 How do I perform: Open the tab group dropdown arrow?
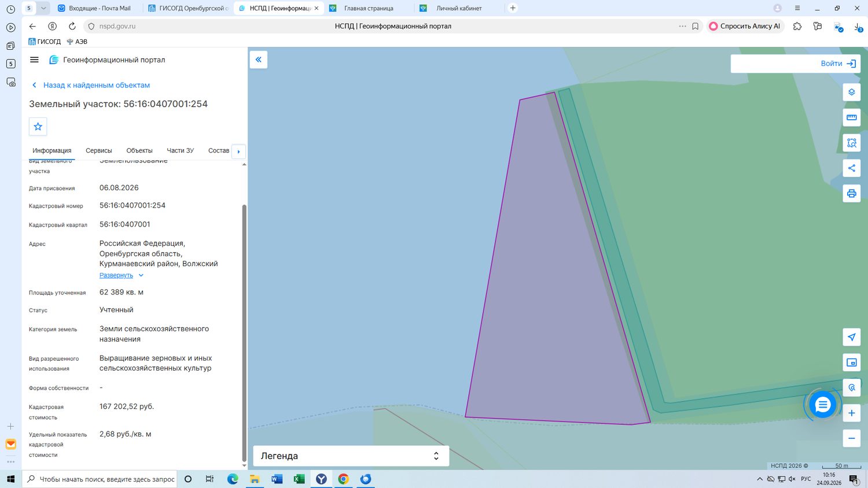click(x=43, y=8)
